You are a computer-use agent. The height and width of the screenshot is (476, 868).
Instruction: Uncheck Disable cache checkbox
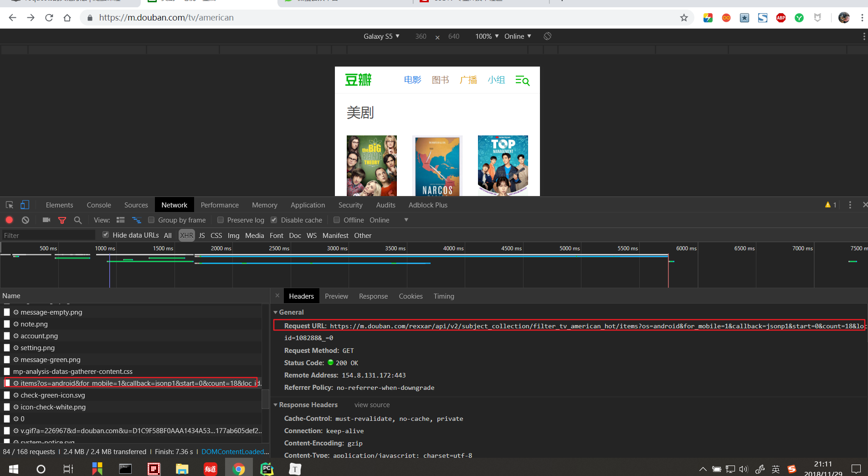[x=274, y=220]
